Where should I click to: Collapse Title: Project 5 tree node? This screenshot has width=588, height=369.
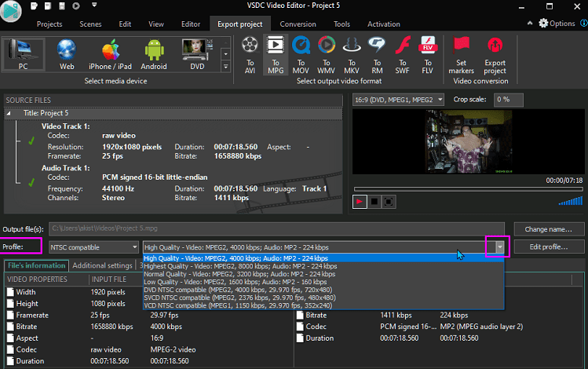pyautogui.click(x=9, y=113)
